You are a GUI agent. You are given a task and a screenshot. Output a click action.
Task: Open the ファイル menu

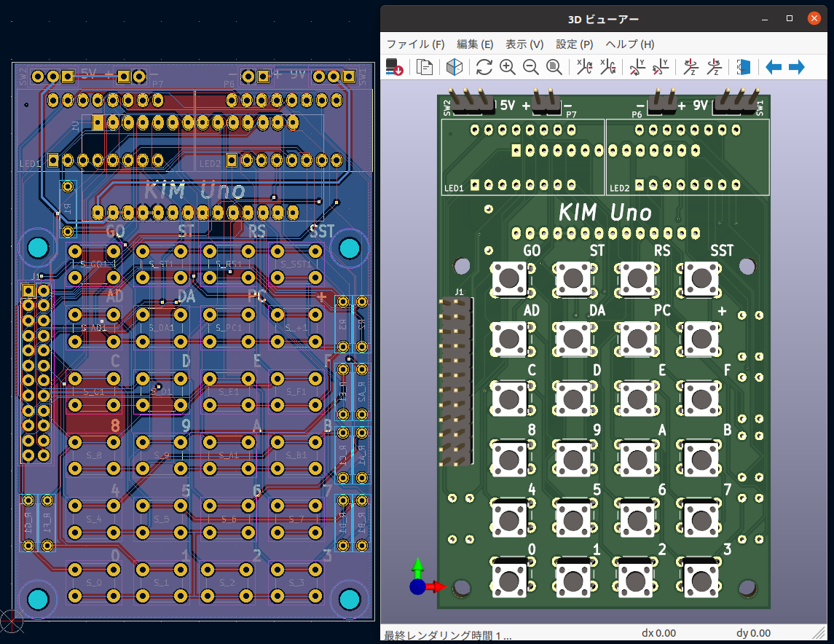[417, 44]
